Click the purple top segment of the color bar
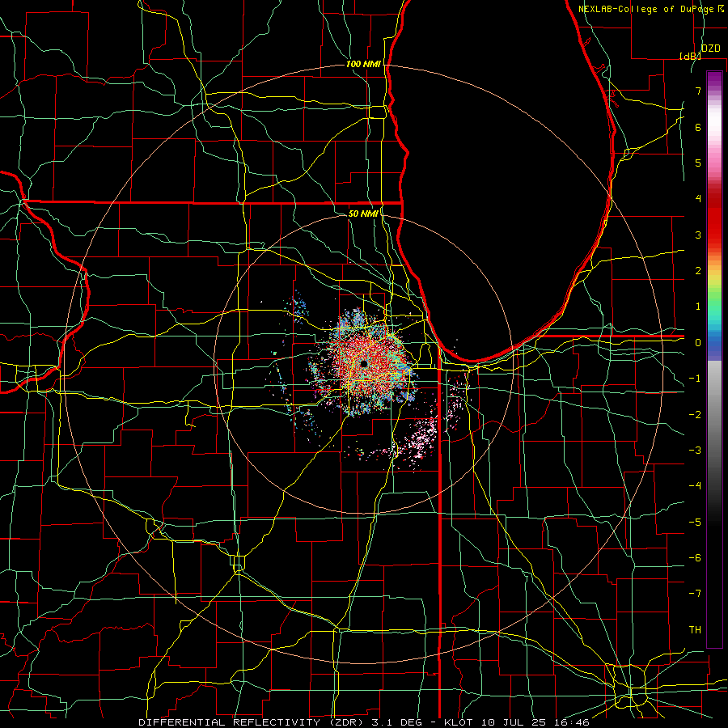 point(714,80)
